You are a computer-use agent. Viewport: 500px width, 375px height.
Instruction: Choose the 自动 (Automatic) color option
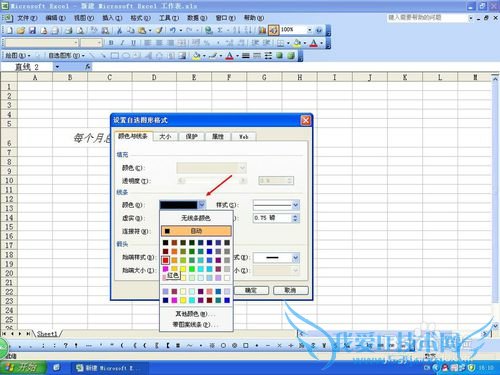[x=196, y=231]
